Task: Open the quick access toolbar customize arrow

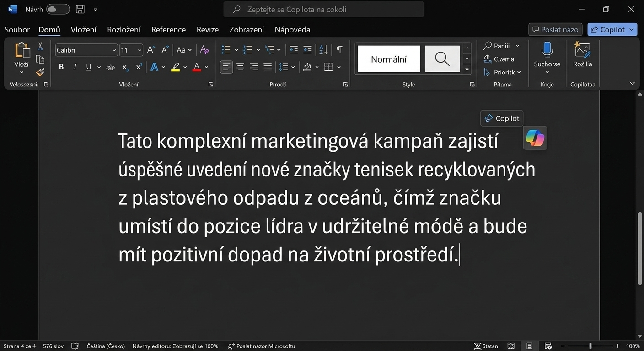Action: tap(95, 9)
